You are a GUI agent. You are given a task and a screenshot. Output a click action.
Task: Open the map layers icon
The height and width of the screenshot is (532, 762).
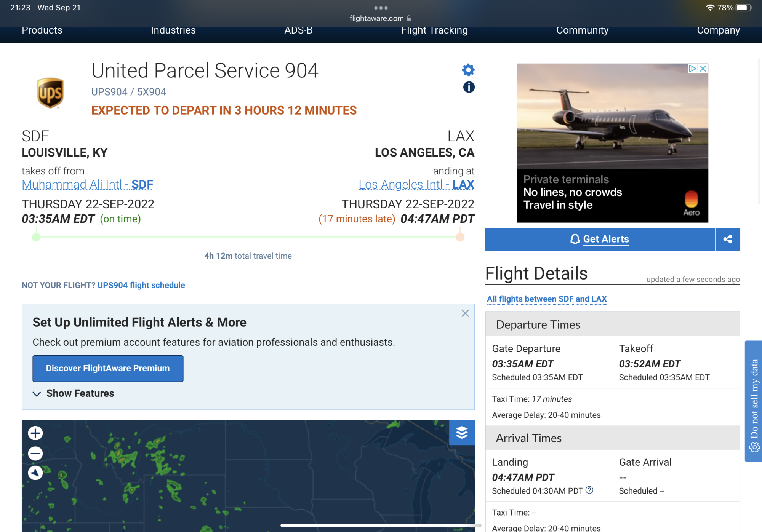click(x=462, y=433)
